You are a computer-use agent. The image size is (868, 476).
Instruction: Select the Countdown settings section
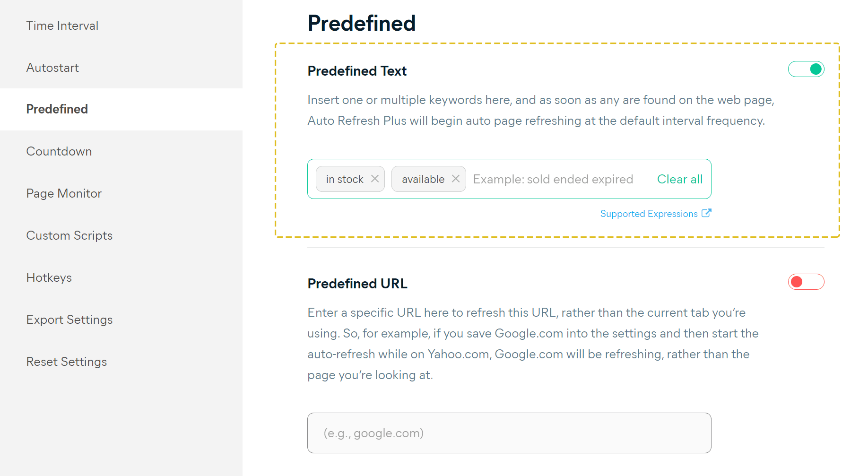(x=59, y=151)
